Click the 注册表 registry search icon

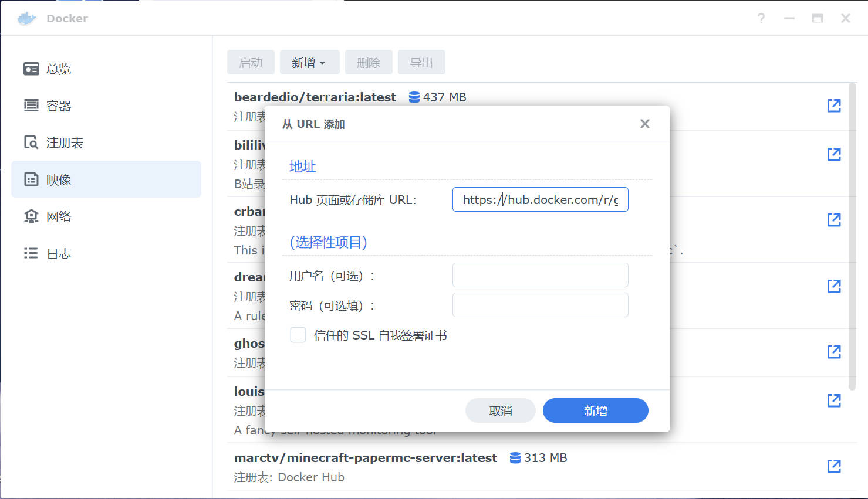(x=31, y=142)
